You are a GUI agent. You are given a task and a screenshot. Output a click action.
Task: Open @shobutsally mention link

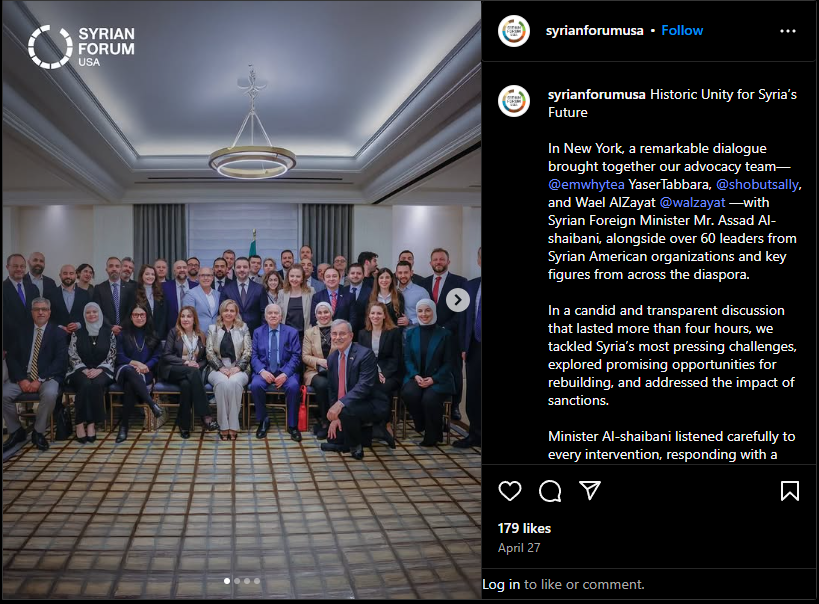[x=757, y=184]
